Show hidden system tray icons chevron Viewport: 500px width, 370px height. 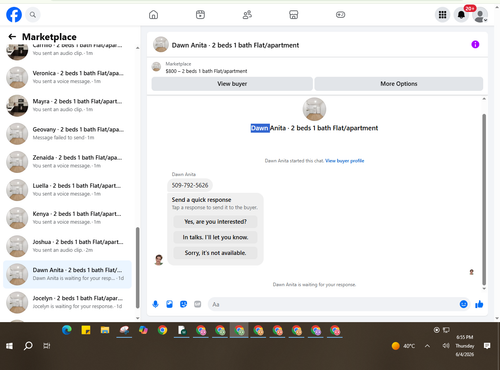427,346
